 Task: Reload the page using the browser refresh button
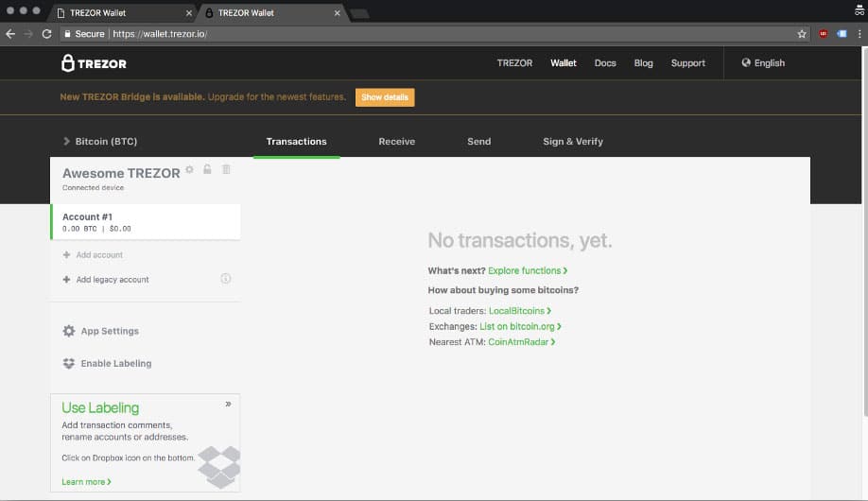click(x=46, y=33)
